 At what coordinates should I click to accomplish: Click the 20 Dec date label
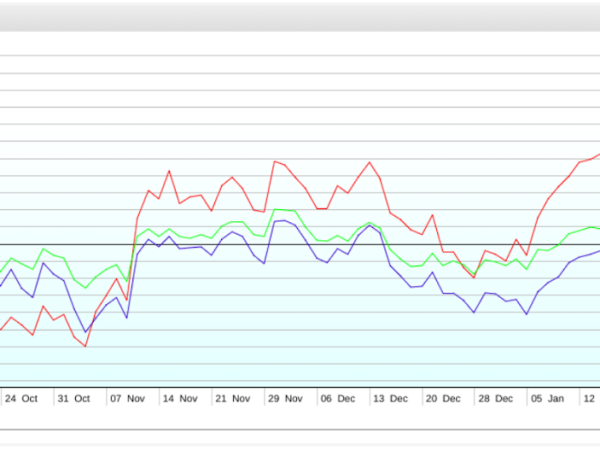444,398
